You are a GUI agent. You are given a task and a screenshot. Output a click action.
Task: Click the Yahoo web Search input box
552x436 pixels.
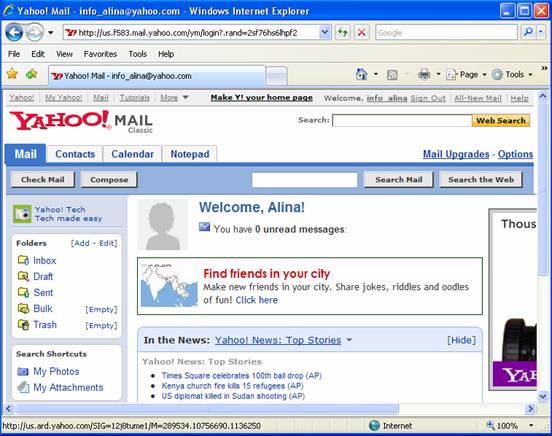pos(402,120)
